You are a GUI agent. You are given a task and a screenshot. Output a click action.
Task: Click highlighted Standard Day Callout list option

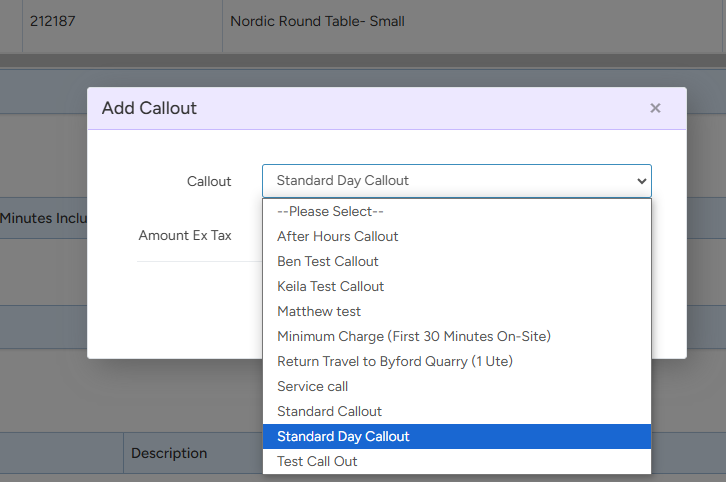pos(343,437)
